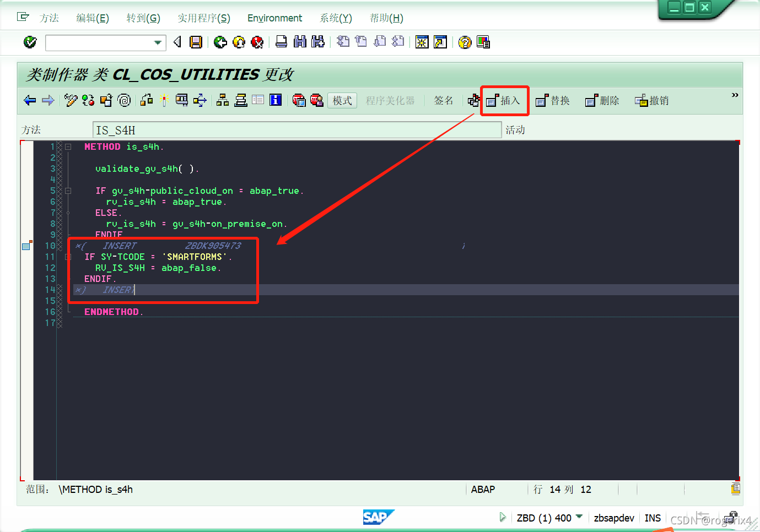Click the IS_S4H method name field
This screenshot has height=532, width=760.
(297, 130)
